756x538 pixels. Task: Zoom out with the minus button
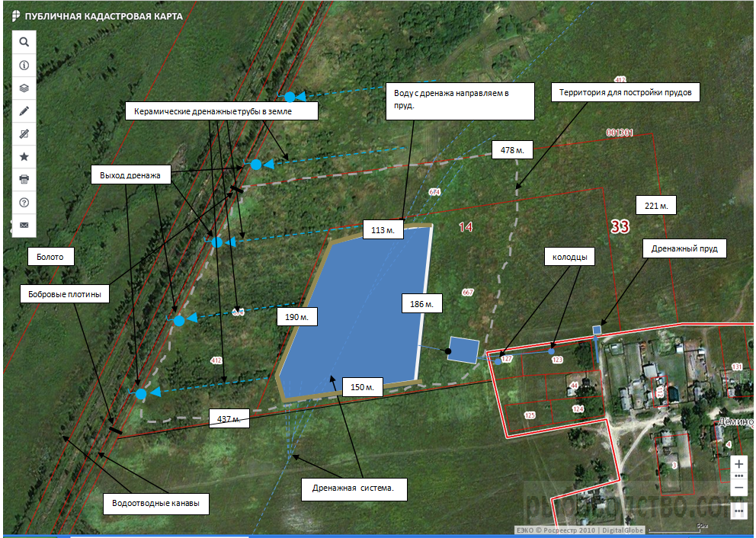point(738,488)
